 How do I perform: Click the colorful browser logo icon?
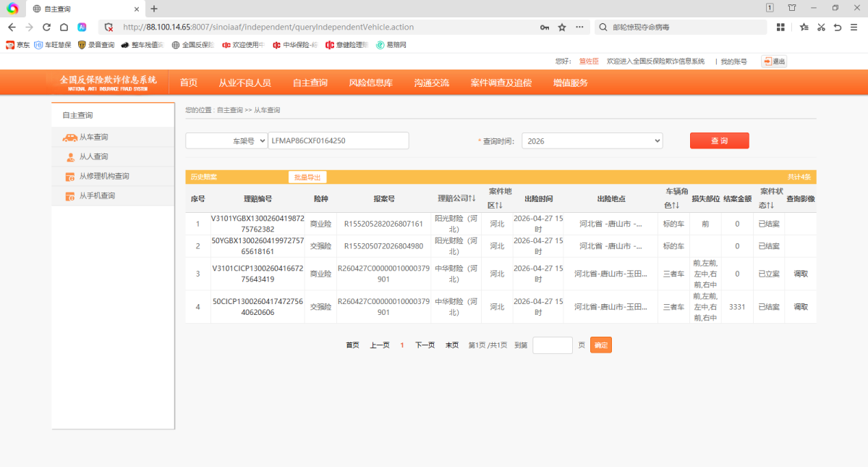[12, 9]
